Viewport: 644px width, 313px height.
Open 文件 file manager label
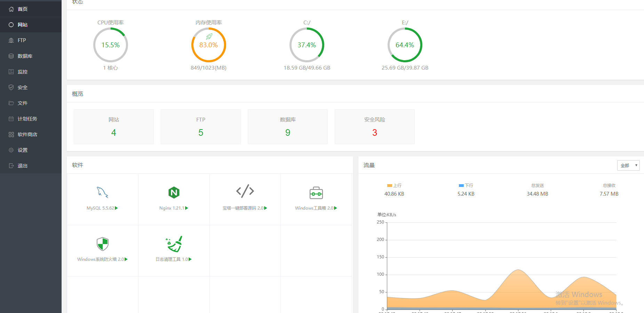pos(23,103)
